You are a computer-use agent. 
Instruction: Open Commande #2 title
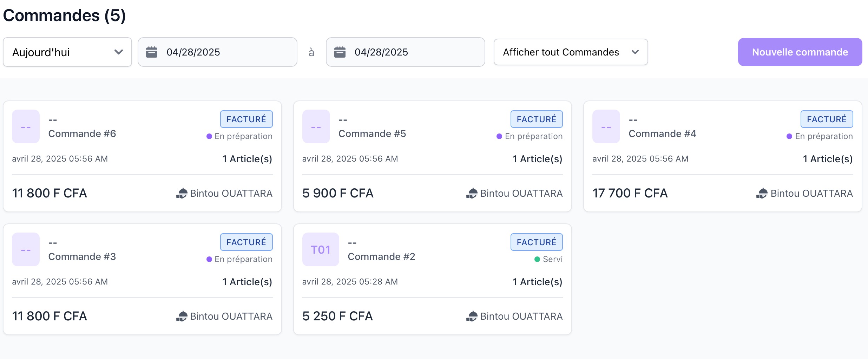pyautogui.click(x=381, y=256)
